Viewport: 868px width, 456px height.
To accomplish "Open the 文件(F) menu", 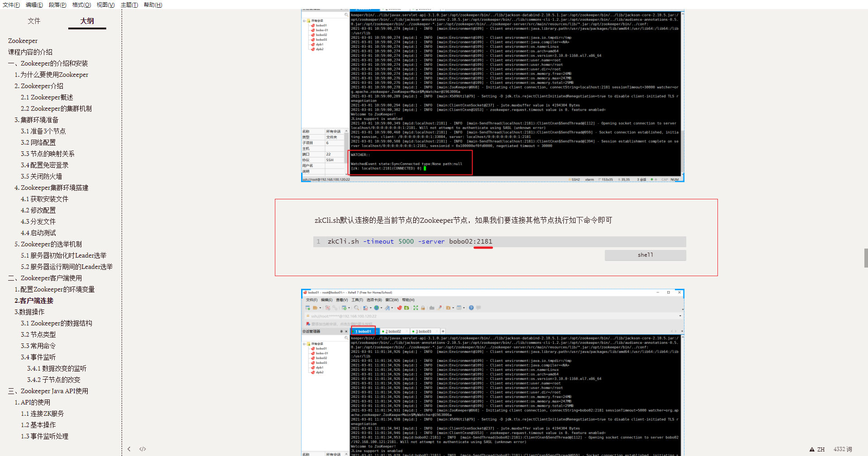I will [11, 5].
